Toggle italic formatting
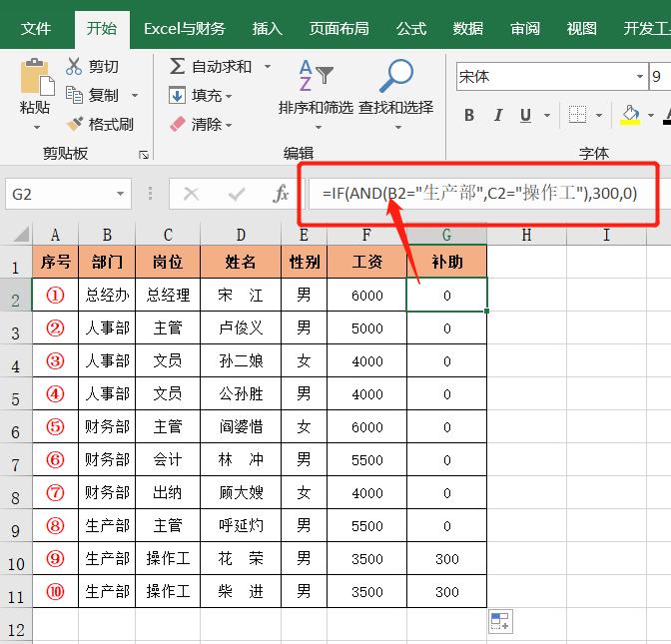671x644 pixels. 506,116
